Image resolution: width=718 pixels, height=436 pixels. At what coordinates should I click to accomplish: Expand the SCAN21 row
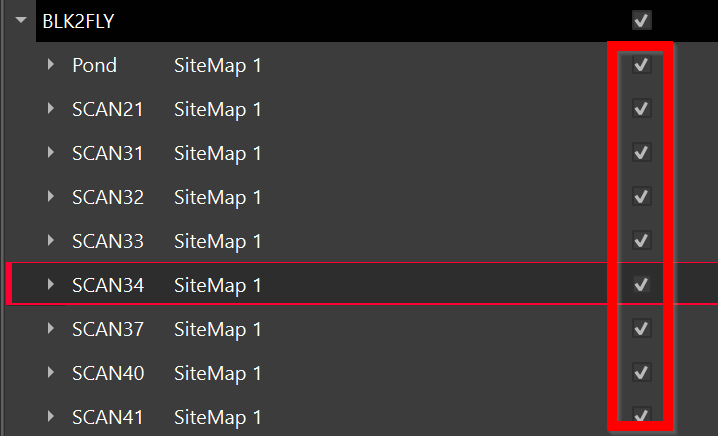coord(51,110)
